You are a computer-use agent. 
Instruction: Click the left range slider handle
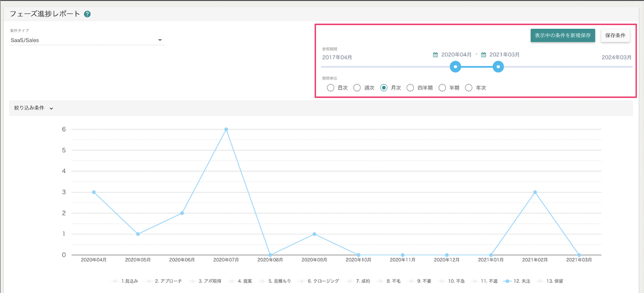[x=455, y=67]
